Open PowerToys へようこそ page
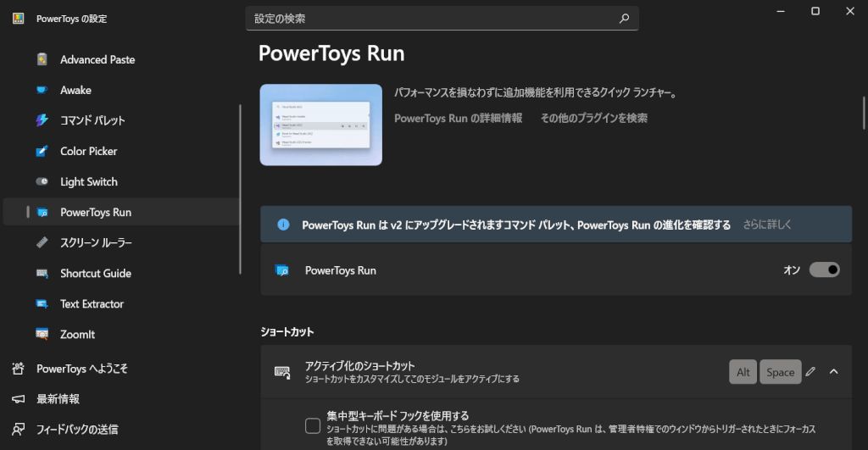The width and height of the screenshot is (868, 450). (x=81, y=369)
